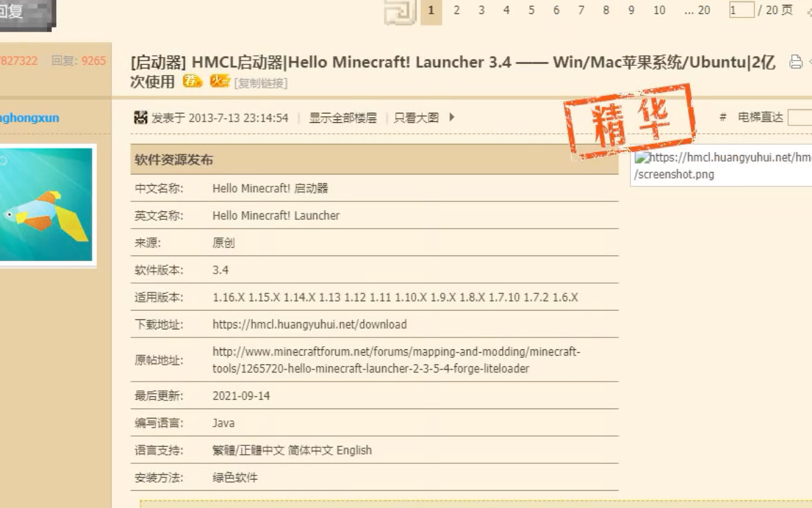Click the post timestamp '2013-7-13 23:14:54'
This screenshot has height=508, width=812.
click(238, 118)
